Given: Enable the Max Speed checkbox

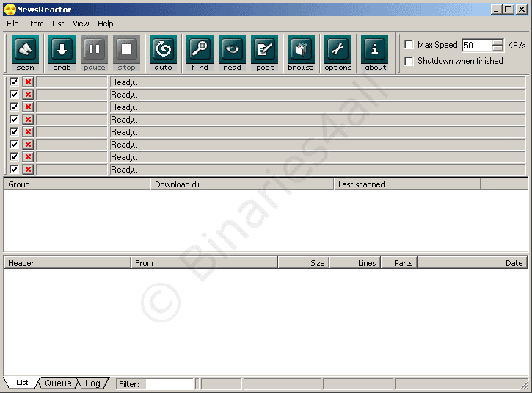Looking at the screenshot, I should tap(409, 45).
